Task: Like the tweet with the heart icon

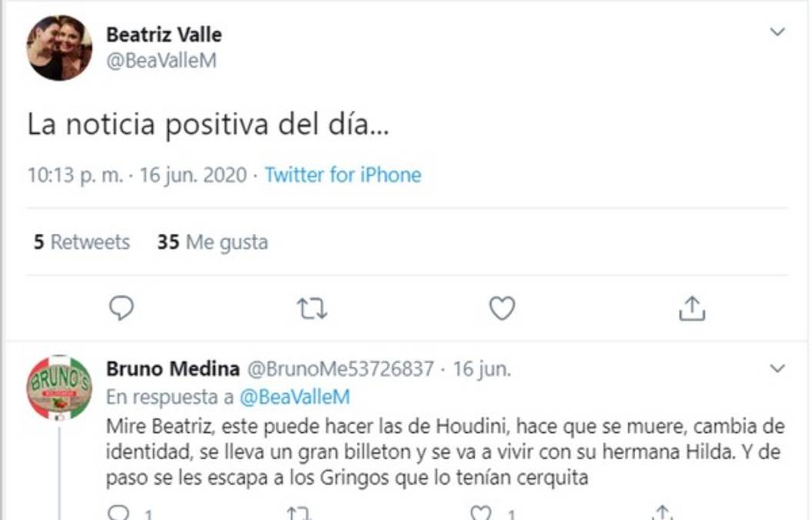Action: click(x=502, y=309)
